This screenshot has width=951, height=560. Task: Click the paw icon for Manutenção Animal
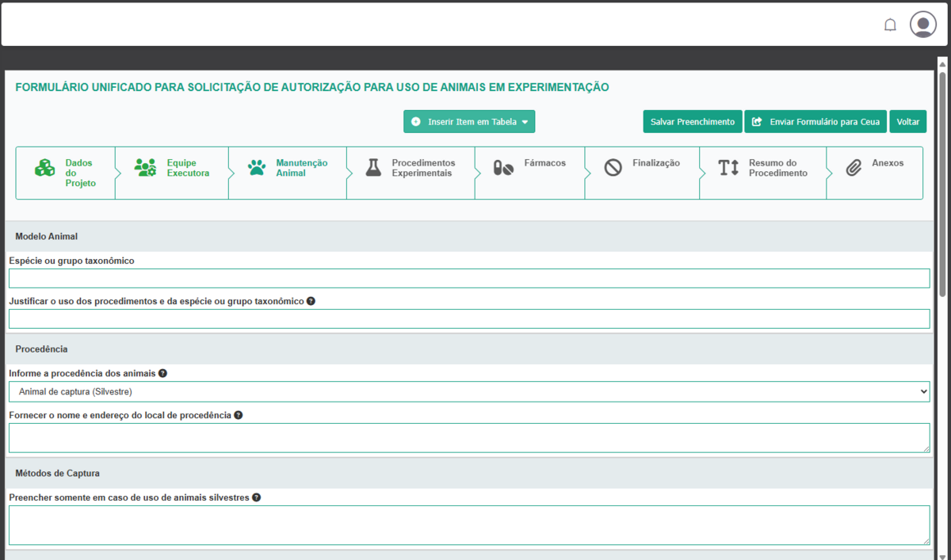(x=257, y=168)
